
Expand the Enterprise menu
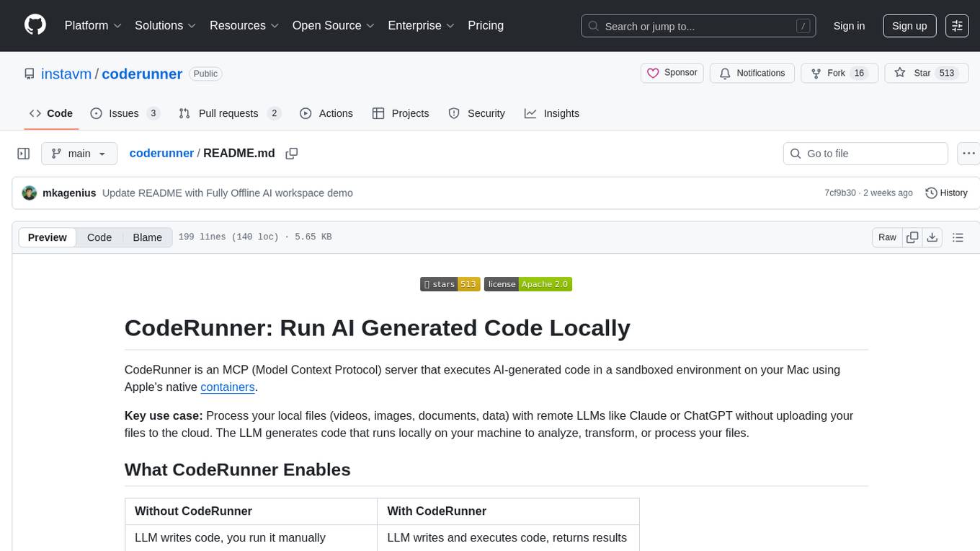coord(422,25)
